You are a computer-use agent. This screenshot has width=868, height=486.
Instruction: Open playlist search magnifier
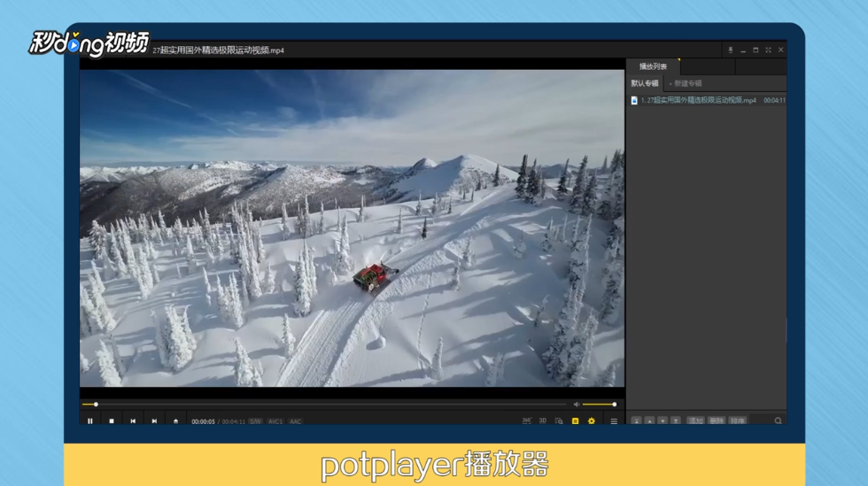click(x=778, y=421)
